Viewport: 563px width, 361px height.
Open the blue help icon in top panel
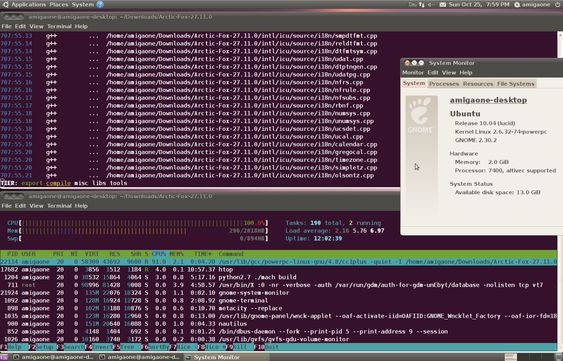click(x=101, y=5)
